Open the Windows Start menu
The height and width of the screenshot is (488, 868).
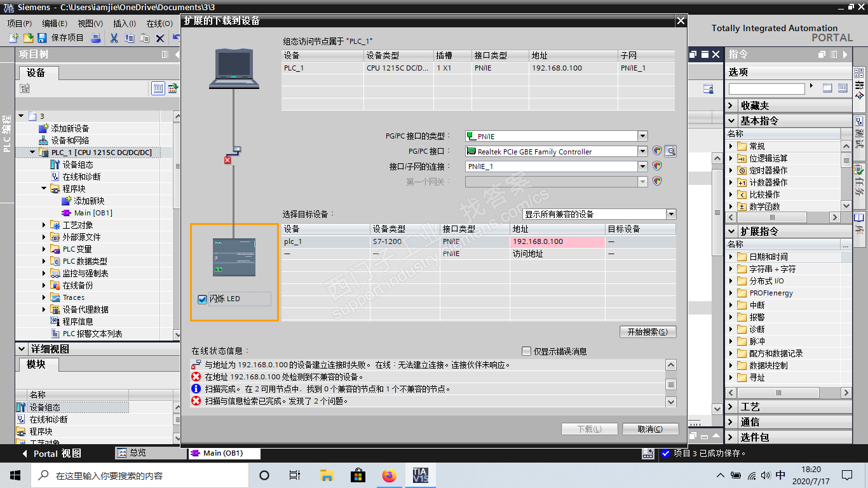15,475
